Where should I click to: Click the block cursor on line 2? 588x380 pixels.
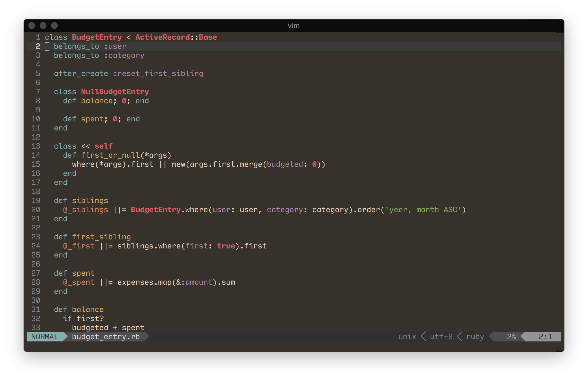click(47, 46)
